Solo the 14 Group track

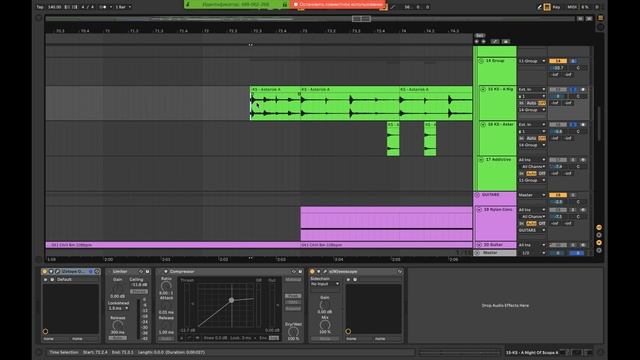pos(573,61)
